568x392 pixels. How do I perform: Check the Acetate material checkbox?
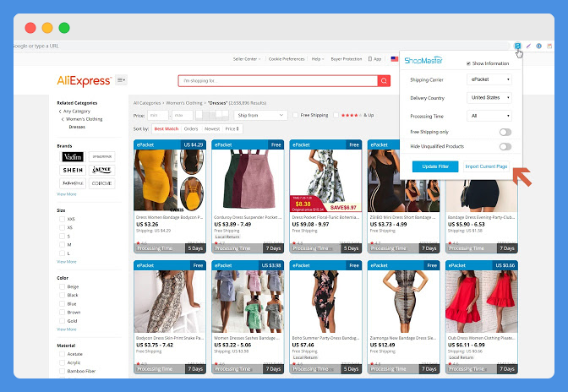tap(62, 354)
